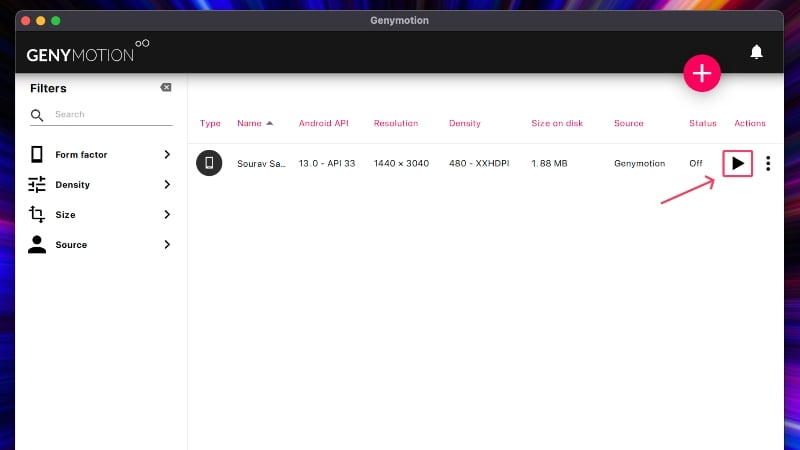Open notifications via the bell icon

pyautogui.click(x=756, y=52)
